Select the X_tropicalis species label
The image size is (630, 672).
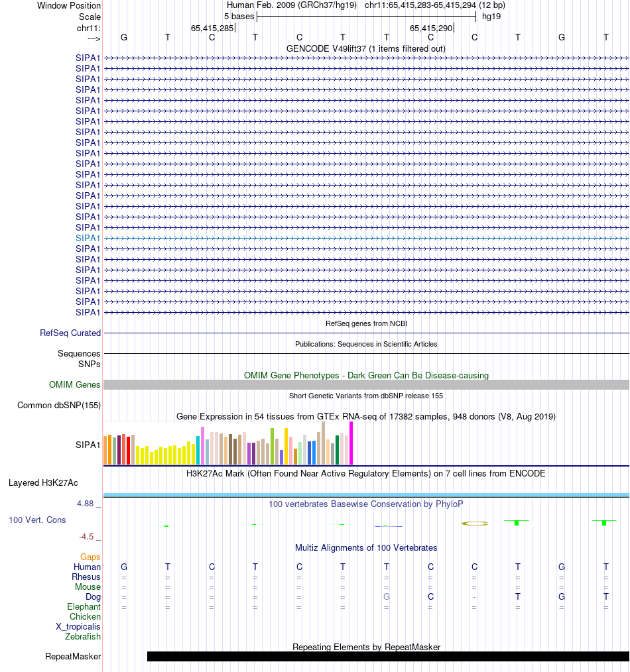pyautogui.click(x=78, y=626)
